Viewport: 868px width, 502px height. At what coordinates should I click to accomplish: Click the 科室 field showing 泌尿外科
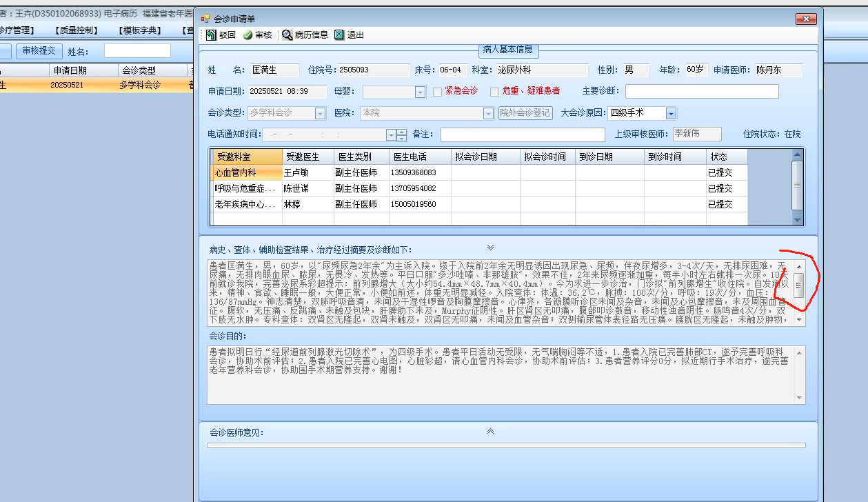pos(542,70)
